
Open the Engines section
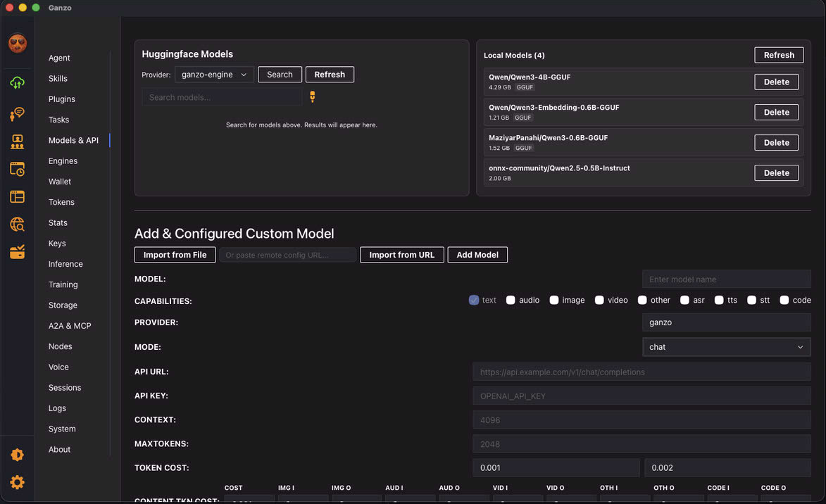63,160
